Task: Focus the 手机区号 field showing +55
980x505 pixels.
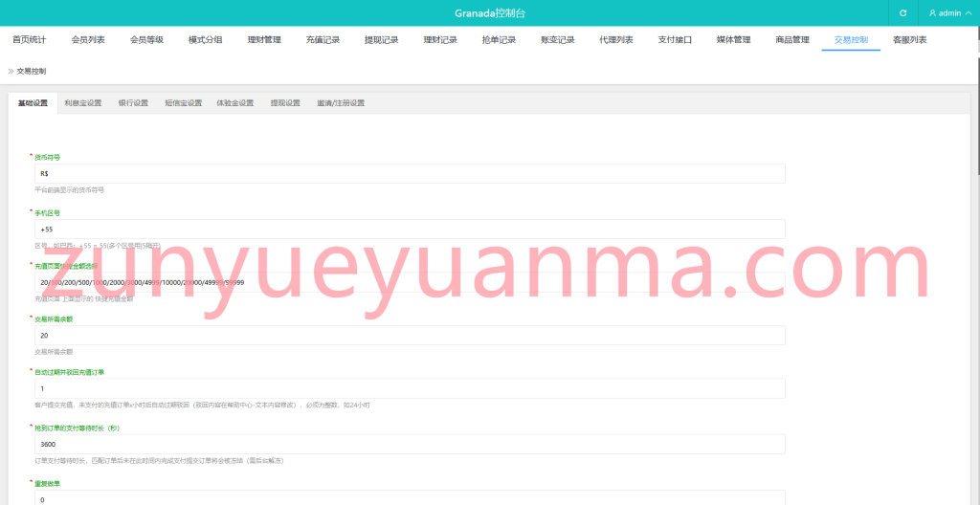Action: click(410, 229)
